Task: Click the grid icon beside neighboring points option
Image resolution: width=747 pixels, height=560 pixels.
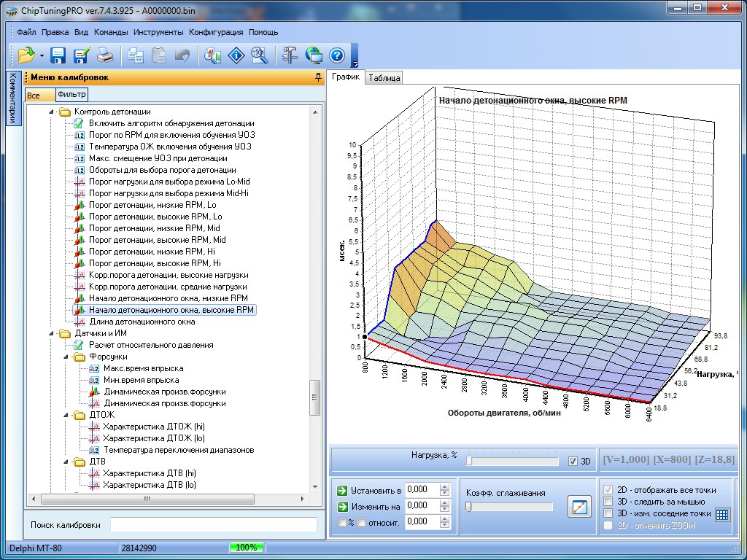Action: (x=721, y=514)
